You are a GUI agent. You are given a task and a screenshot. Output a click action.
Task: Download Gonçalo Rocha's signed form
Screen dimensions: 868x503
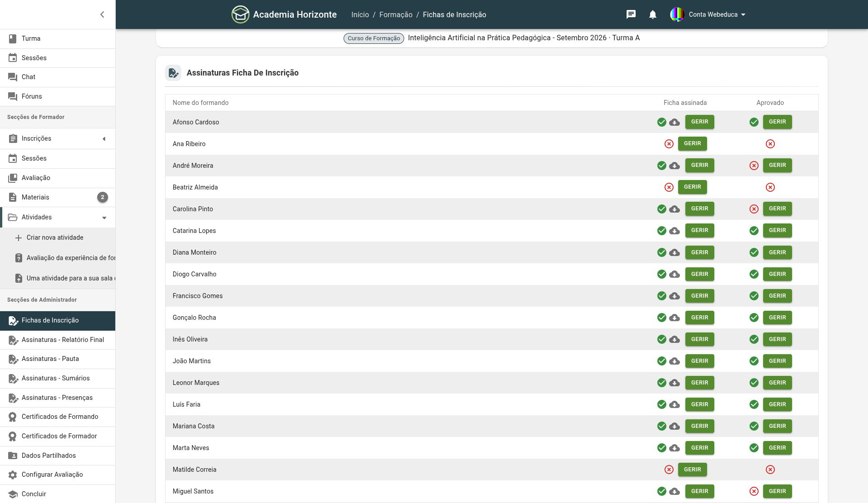tap(675, 318)
